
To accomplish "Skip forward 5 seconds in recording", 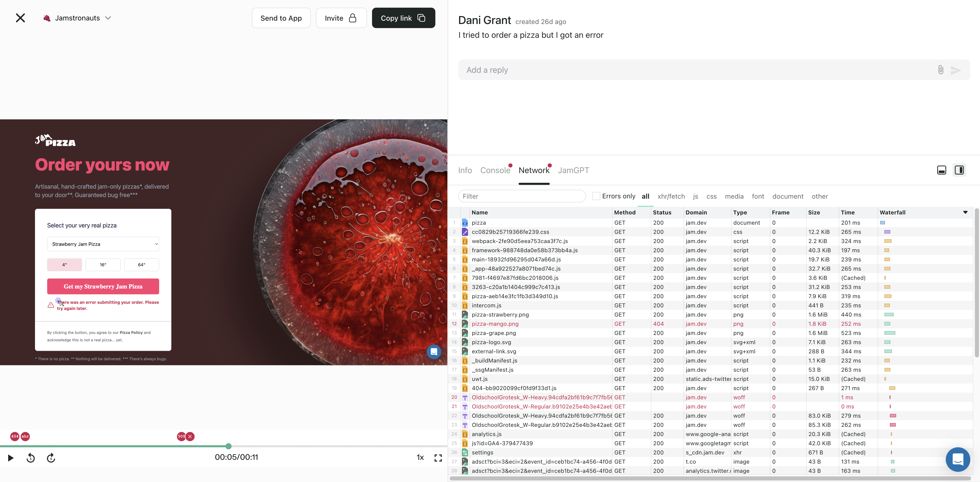I will point(51,458).
